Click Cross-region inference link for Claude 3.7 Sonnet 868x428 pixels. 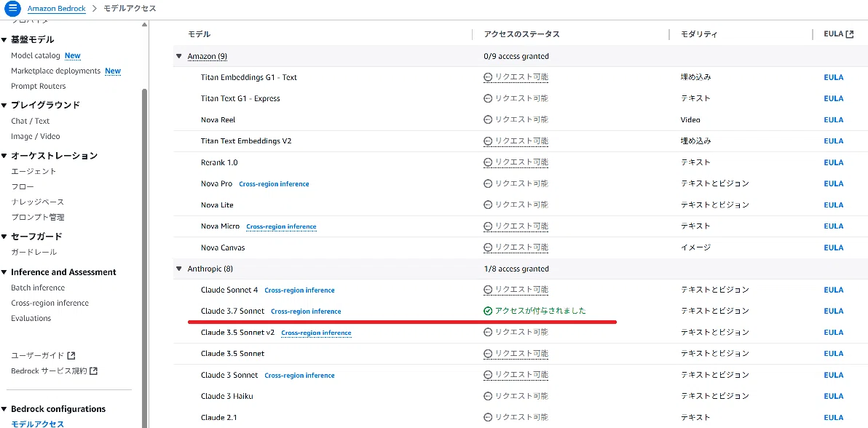[x=306, y=311]
